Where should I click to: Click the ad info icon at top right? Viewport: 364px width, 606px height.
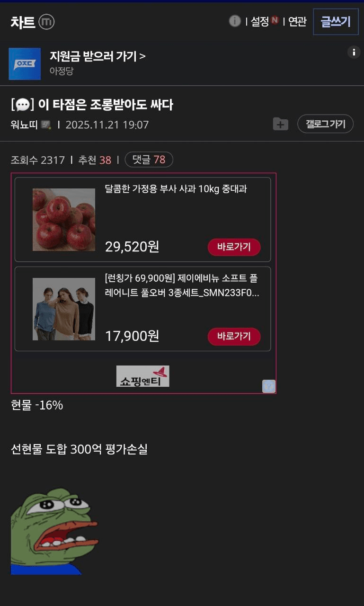354,52
